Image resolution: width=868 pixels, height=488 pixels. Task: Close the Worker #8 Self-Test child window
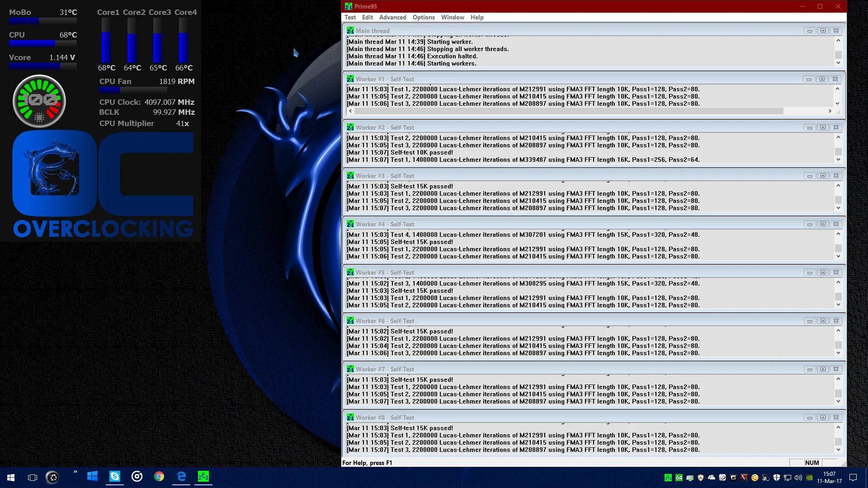point(836,418)
